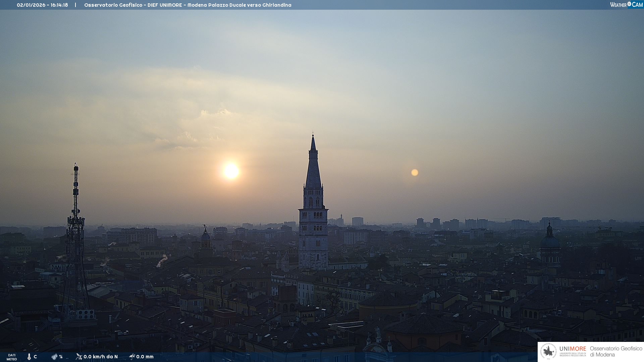Click the Ghirlandina tower spire
This screenshot has height=362, width=644.
[x=313, y=168]
